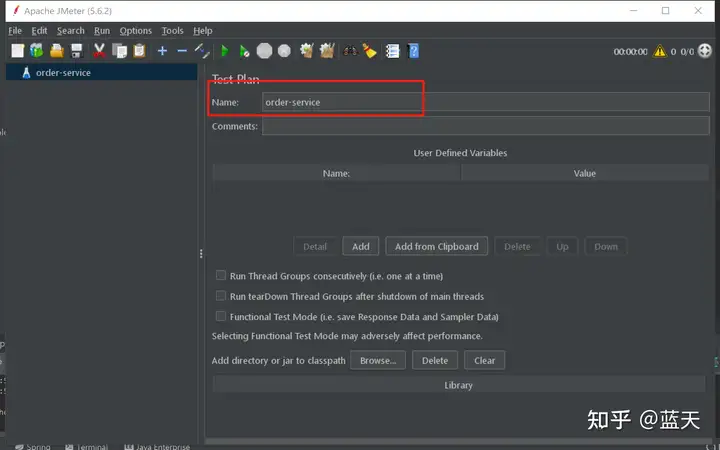Toggle Run tearDown Thread Groups checkbox
720x450 pixels.
click(221, 296)
